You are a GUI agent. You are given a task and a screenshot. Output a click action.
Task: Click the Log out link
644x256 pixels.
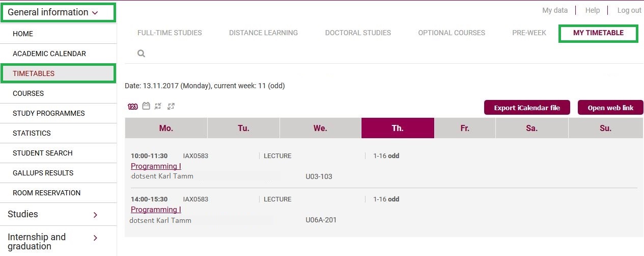coord(629,10)
